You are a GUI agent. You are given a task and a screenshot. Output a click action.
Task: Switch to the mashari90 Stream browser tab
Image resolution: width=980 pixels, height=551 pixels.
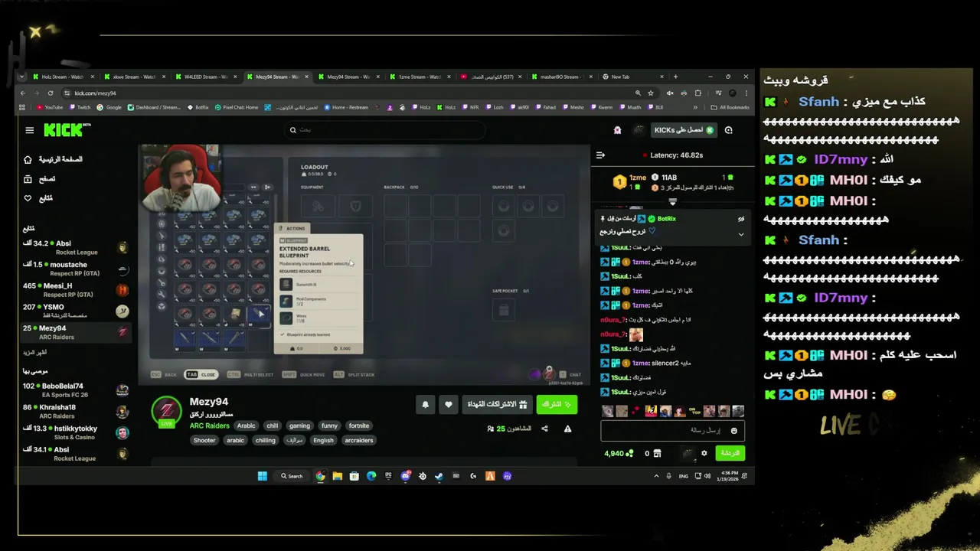[x=562, y=77]
